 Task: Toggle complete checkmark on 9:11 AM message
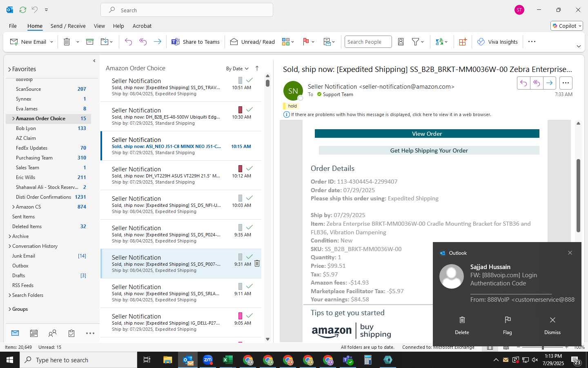(x=249, y=286)
